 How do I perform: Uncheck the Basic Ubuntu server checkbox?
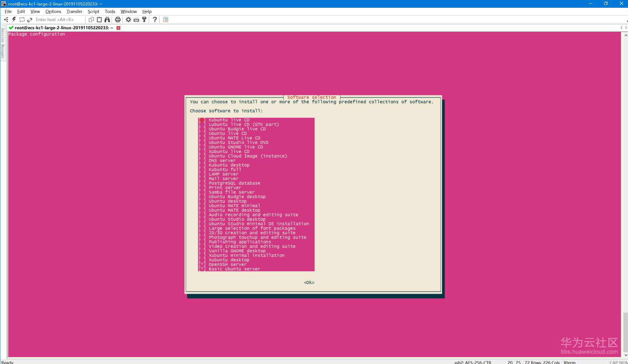tap(202, 269)
